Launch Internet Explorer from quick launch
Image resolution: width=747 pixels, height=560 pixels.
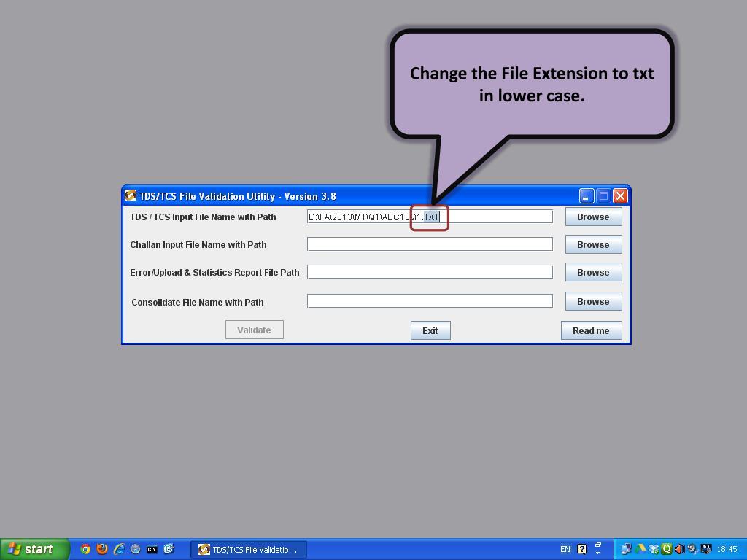click(x=119, y=549)
